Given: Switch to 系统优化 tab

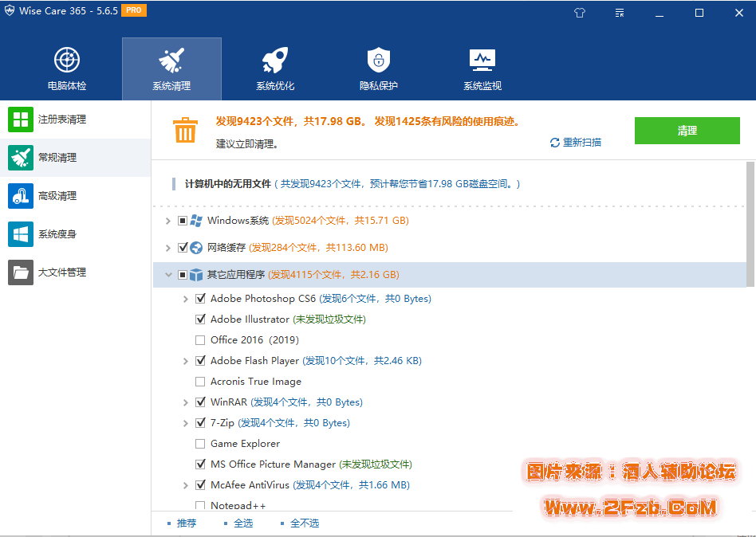Looking at the screenshot, I should tap(275, 69).
